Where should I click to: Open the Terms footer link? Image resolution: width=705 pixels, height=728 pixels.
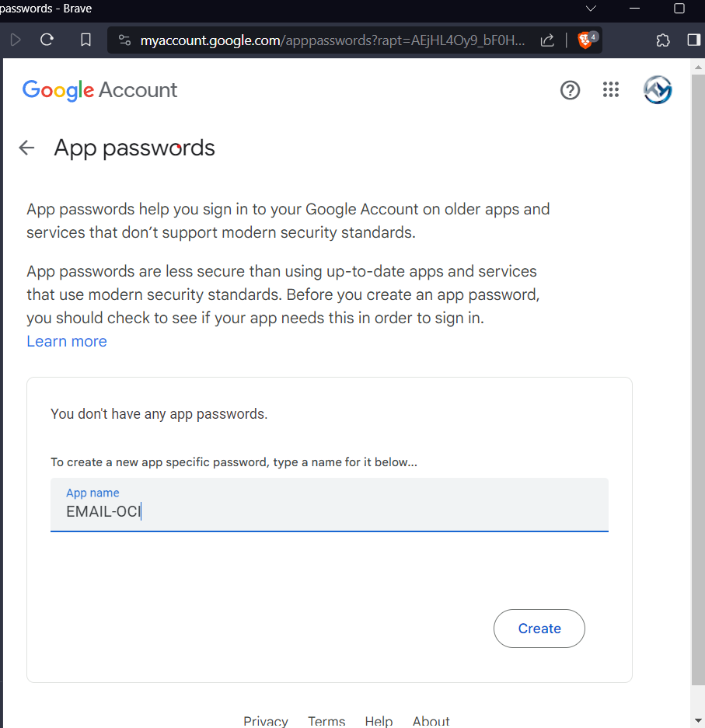(326, 721)
